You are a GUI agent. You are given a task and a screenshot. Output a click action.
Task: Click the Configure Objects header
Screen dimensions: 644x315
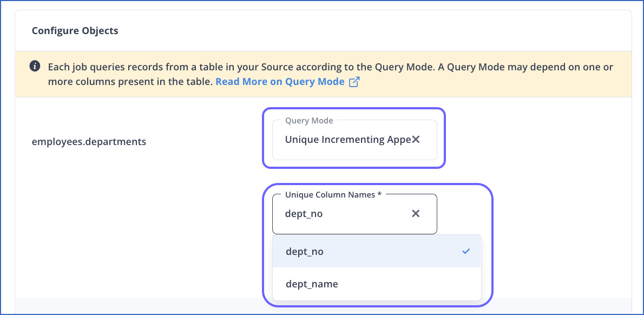tap(75, 30)
